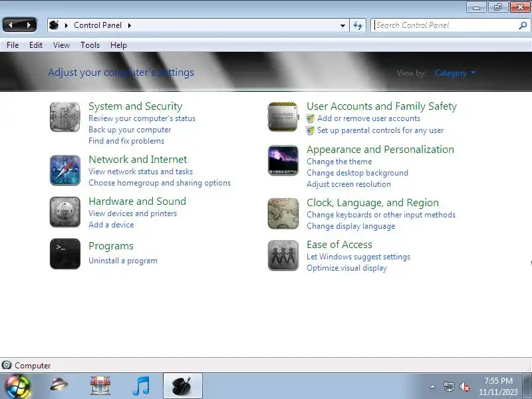Open the Tools menu
532x399 pixels.
[x=90, y=45]
